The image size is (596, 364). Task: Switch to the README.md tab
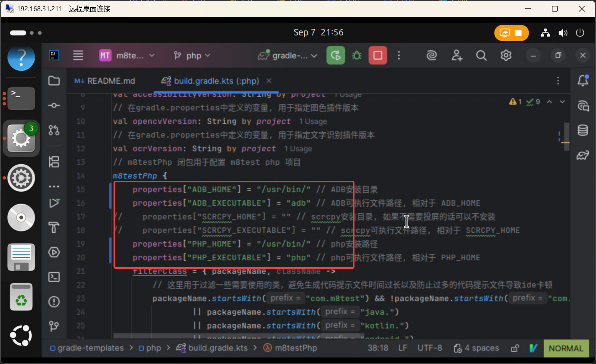(x=105, y=81)
